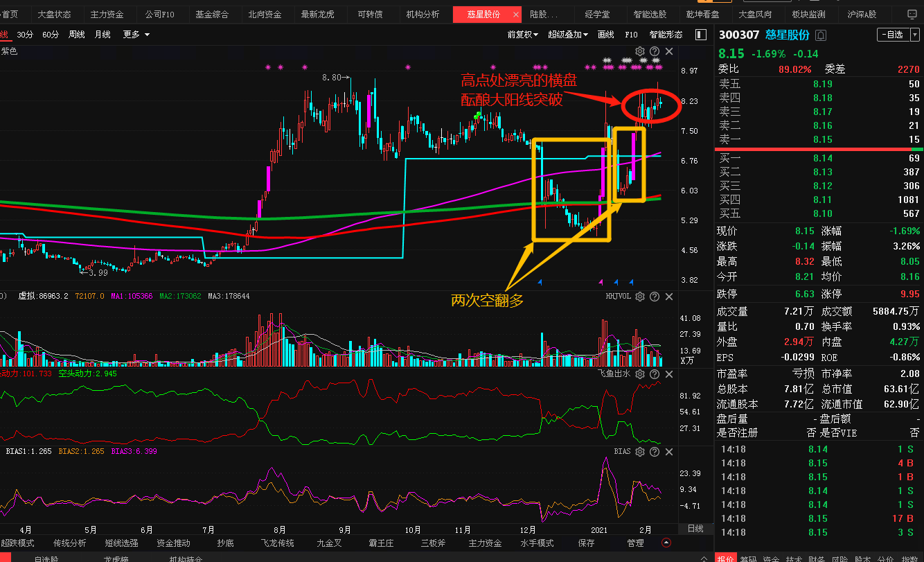Viewport: 924px width, 562px height.
Task: Open BIAS indicator settings gear
Action: click(640, 452)
